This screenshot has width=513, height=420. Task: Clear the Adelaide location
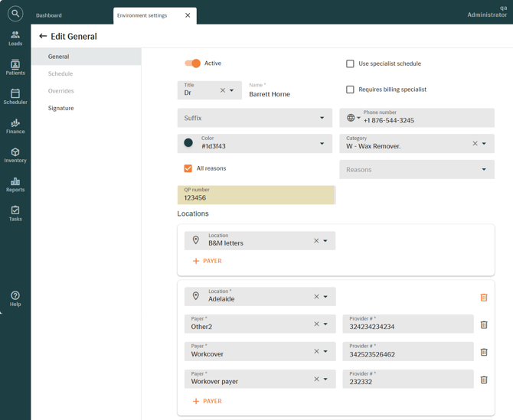(316, 297)
